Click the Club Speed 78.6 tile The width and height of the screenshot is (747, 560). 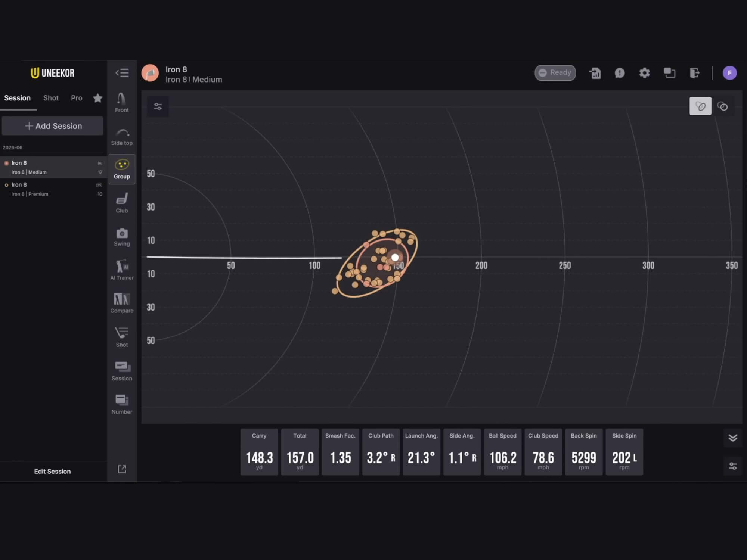543,452
